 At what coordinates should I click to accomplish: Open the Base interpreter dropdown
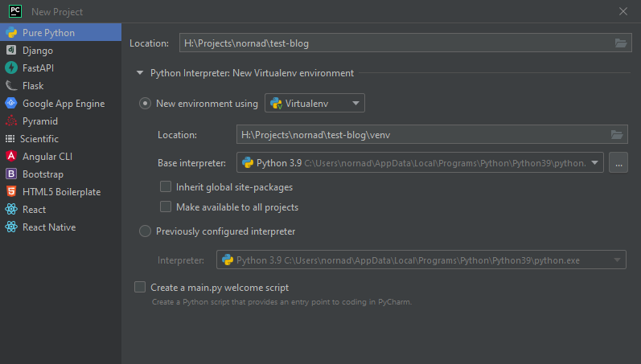click(x=595, y=163)
